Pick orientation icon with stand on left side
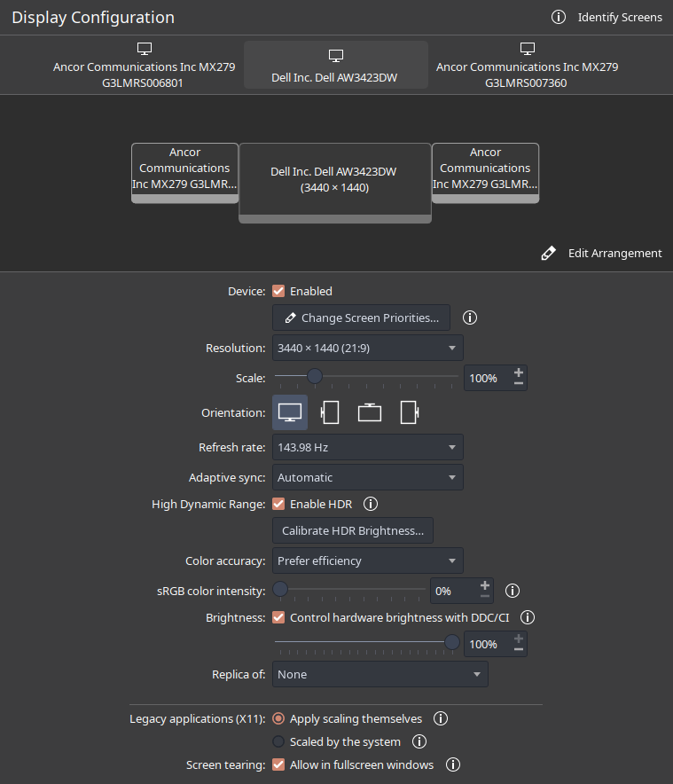The image size is (673, 784). click(x=330, y=412)
